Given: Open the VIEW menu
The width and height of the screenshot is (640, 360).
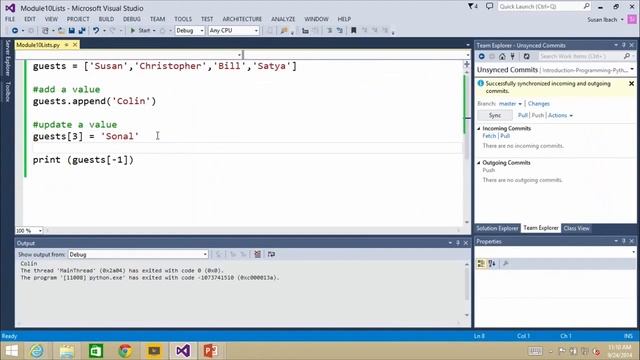Looking at the screenshot, I should (x=51, y=19).
